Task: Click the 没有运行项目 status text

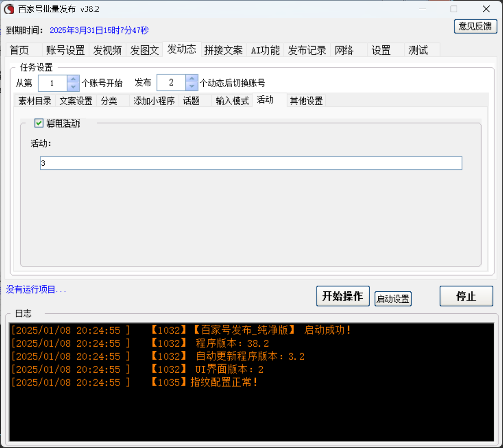Action: coord(36,290)
